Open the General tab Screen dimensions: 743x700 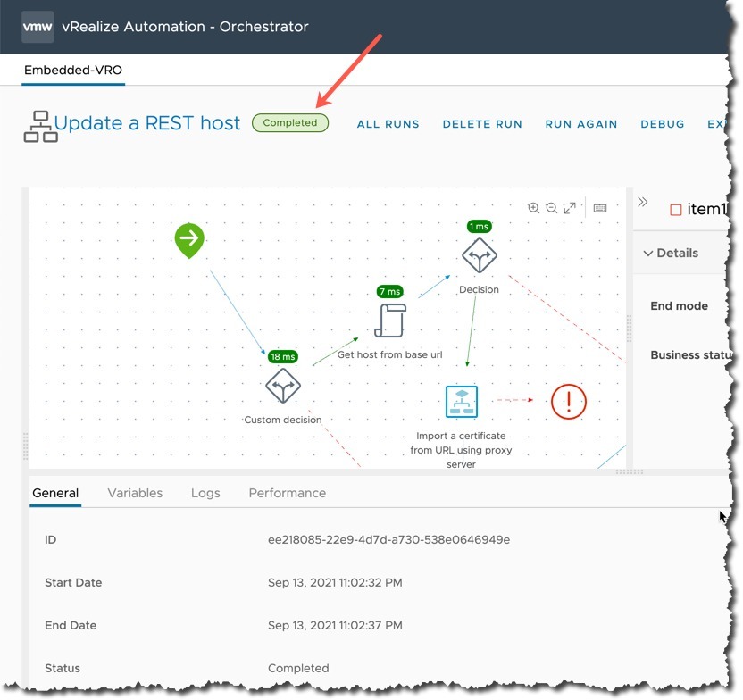pos(55,493)
